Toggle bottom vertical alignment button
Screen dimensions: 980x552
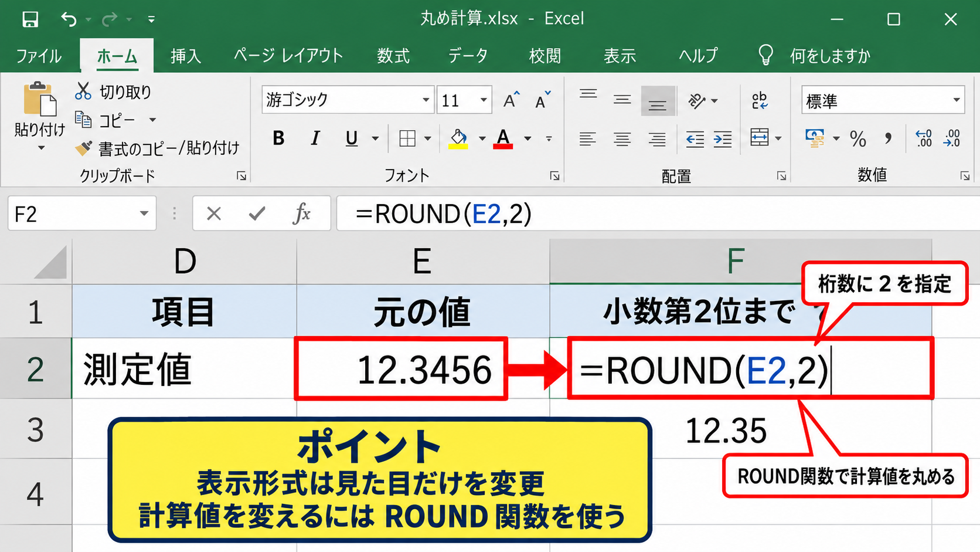(658, 101)
